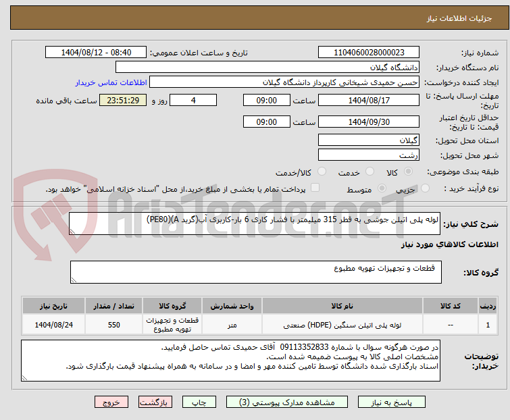This screenshot has height=420, width=510.
Task: Toggle the اسناد خزانه اسلامی payment checkbox
Action: tap(315, 188)
